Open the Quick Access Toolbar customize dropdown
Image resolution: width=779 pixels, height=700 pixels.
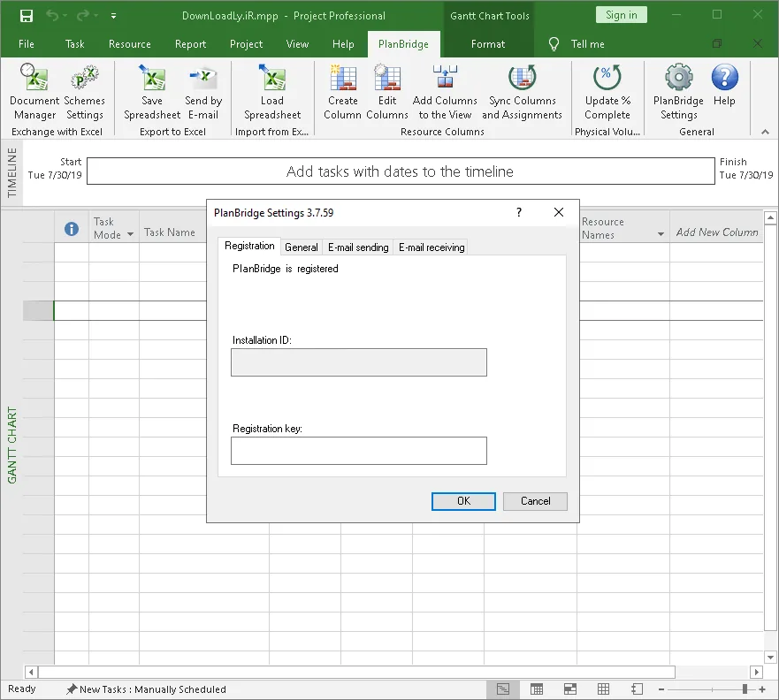(x=114, y=16)
